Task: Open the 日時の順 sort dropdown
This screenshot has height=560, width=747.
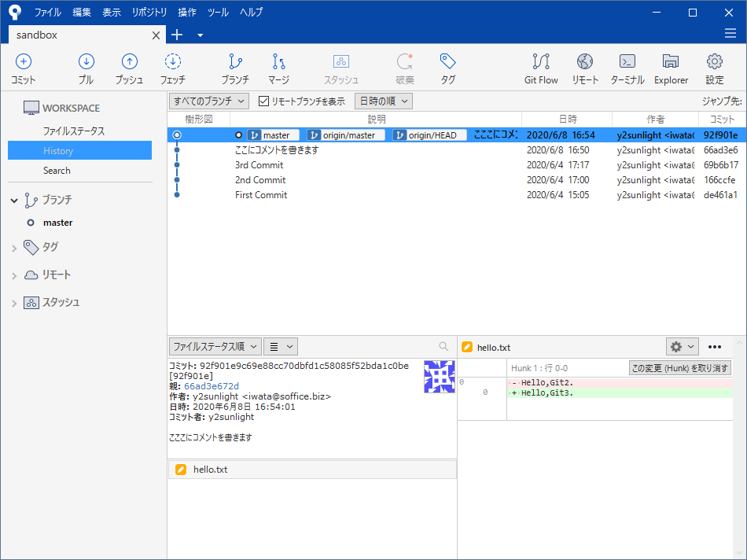Action: 383,101
